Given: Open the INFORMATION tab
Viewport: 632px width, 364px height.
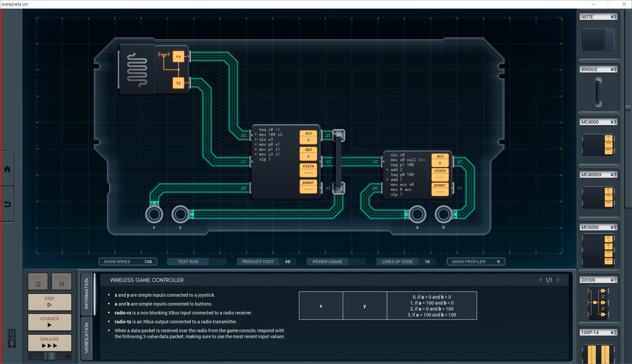Looking at the screenshot, I should click(86, 294).
